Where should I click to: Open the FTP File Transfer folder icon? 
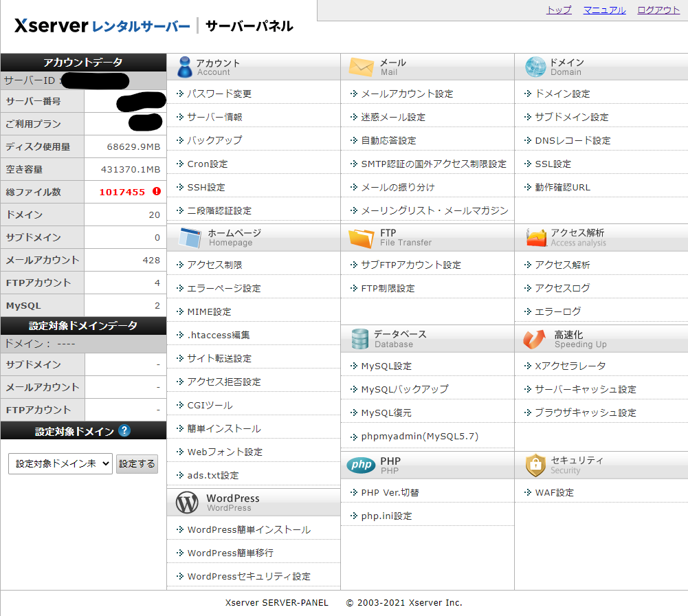(358, 237)
